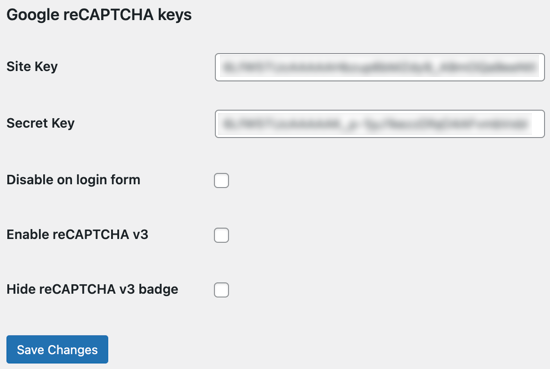Screen dimensions: 550x369
Task: Click the Enable reCAPTCHA v3 label text
Action: (x=77, y=235)
